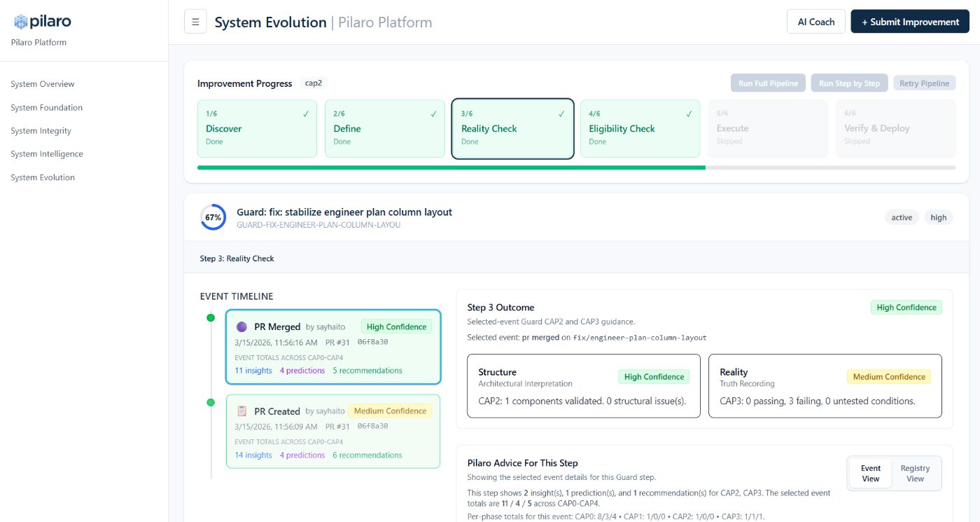Click the 11 insights link in PR Merged
The image size is (980, 522).
(253, 371)
